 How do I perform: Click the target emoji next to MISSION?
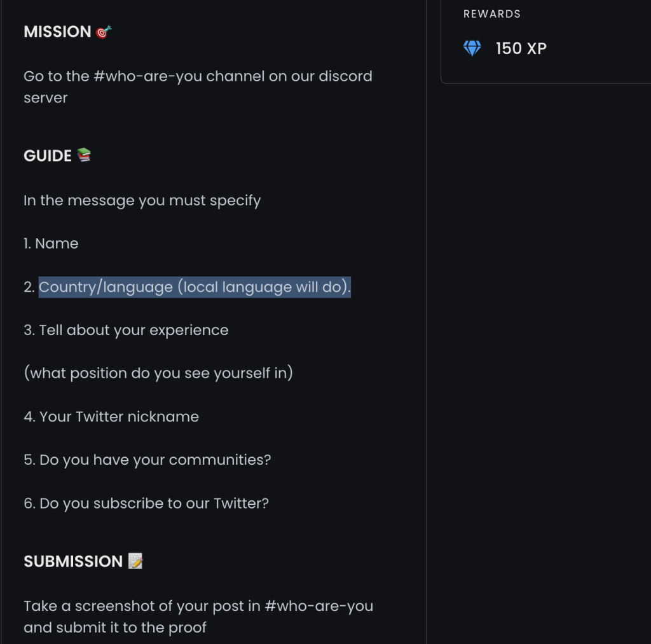104,32
